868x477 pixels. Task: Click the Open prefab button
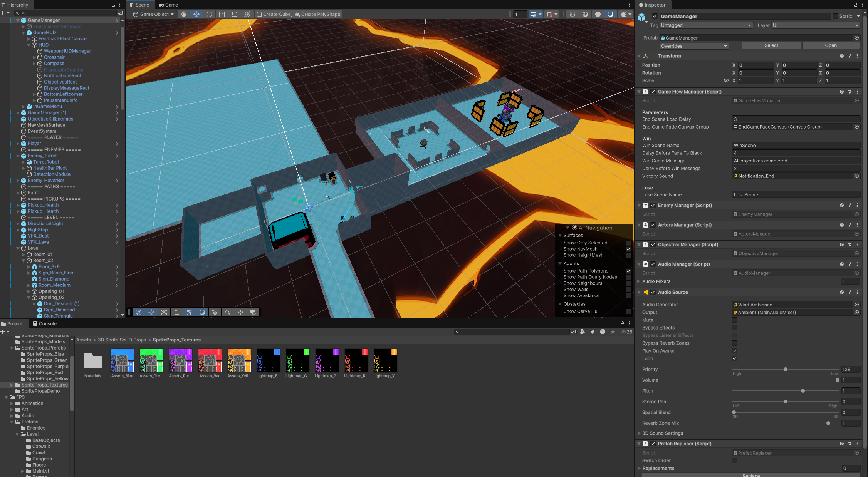tap(831, 45)
